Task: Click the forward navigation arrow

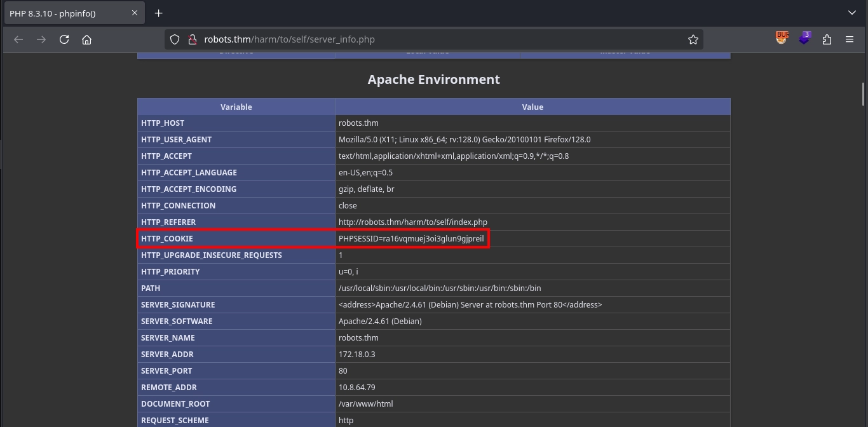Action: 41,39
